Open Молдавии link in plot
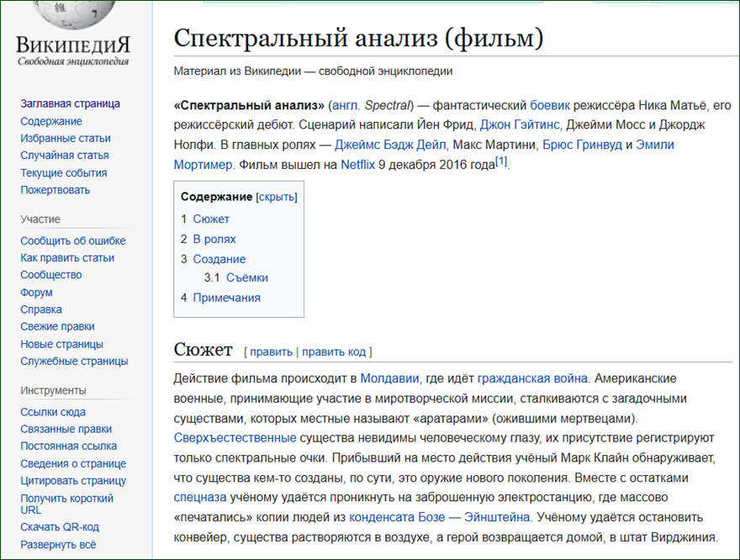Screen dimensions: 740x560 [389, 378]
